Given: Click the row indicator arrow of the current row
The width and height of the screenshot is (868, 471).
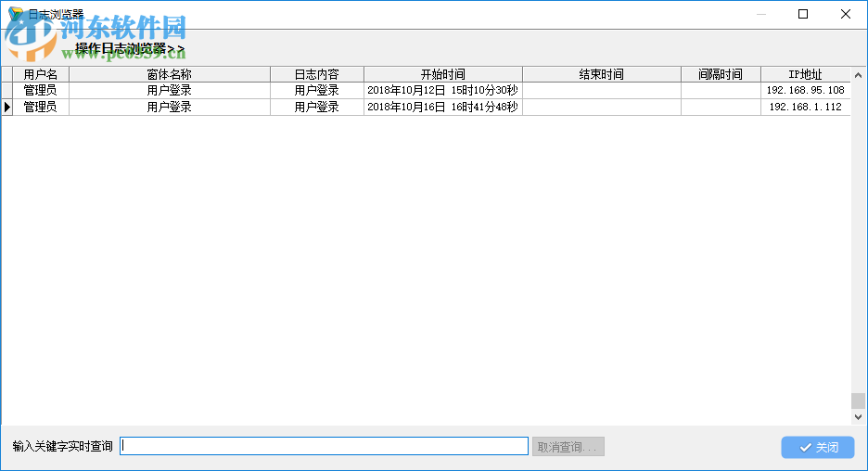Looking at the screenshot, I should pyautogui.click(x=6, y=107).
